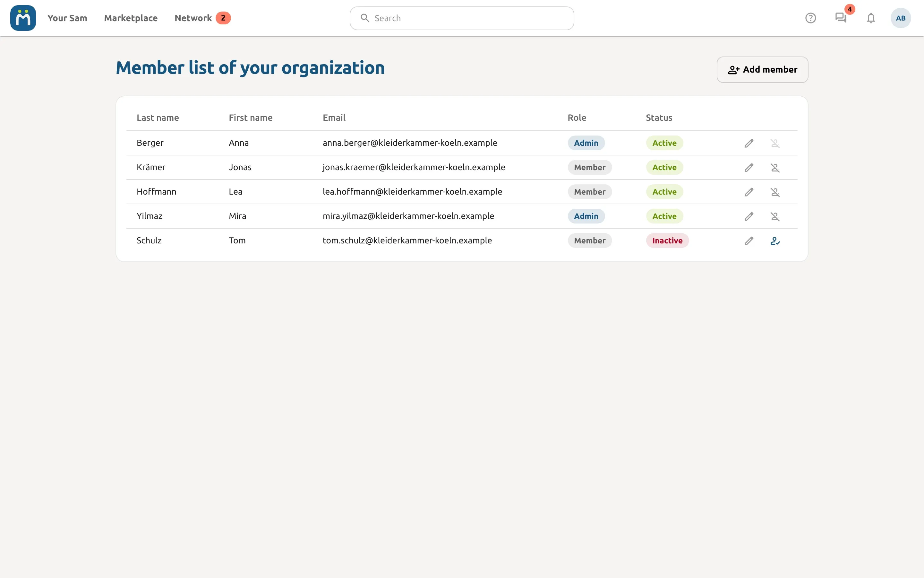Open the chat messages icon
Image resolution: width=924 pixels, height=578 pixels.
841,18
